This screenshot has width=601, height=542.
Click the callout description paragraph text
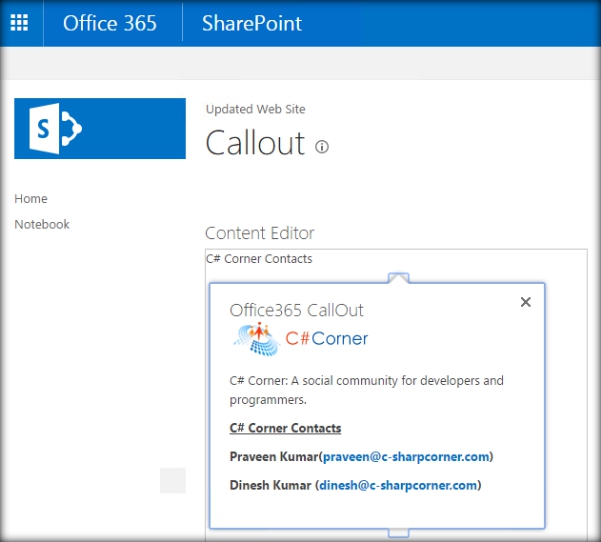click(366, 390)
